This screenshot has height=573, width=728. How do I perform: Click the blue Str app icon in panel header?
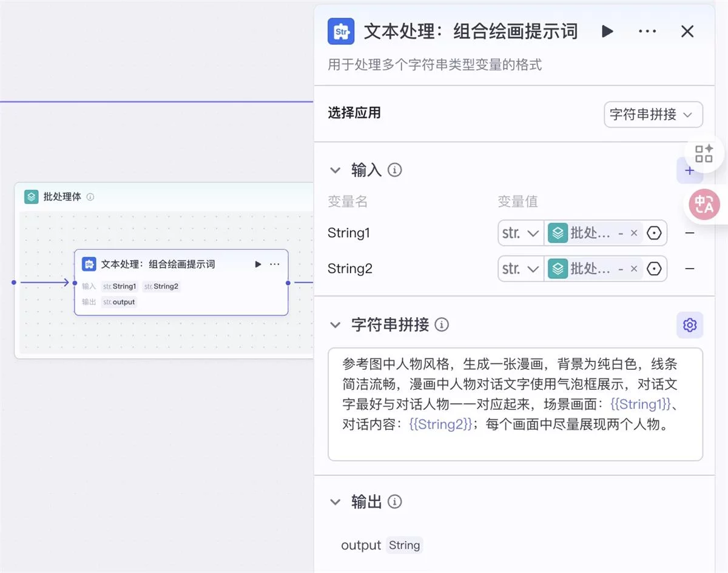pos(340,31)
